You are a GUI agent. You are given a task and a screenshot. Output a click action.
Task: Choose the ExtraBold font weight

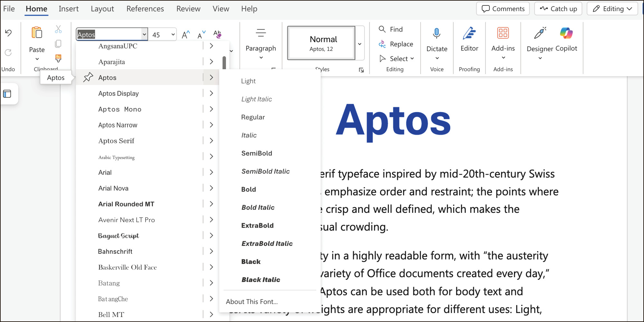pyautogui.click(x=257, y=225)
